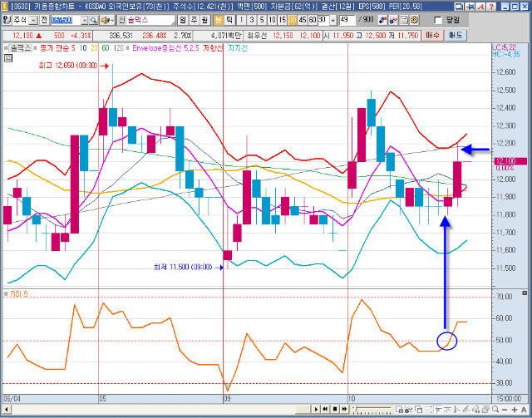Select the 틱 (tick) chart toggle

229,20
